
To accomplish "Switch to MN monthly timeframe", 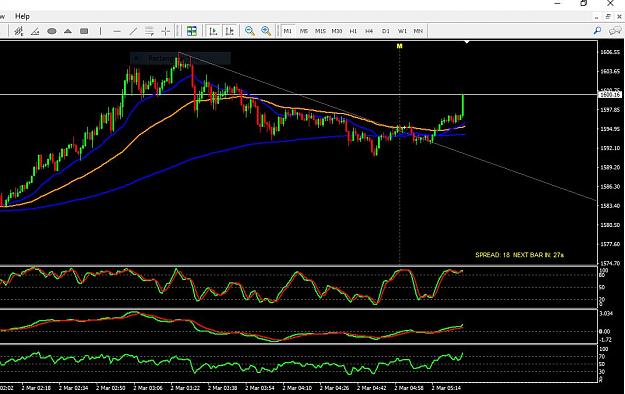I will [x=418, y=31].
